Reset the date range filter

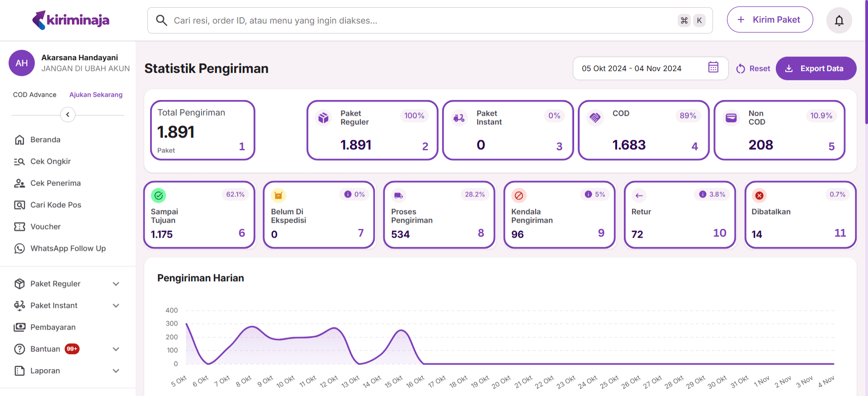(753, 68)
